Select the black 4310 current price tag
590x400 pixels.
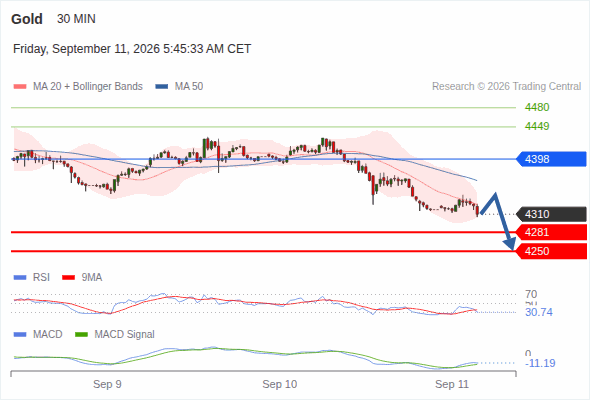[551, 214]
